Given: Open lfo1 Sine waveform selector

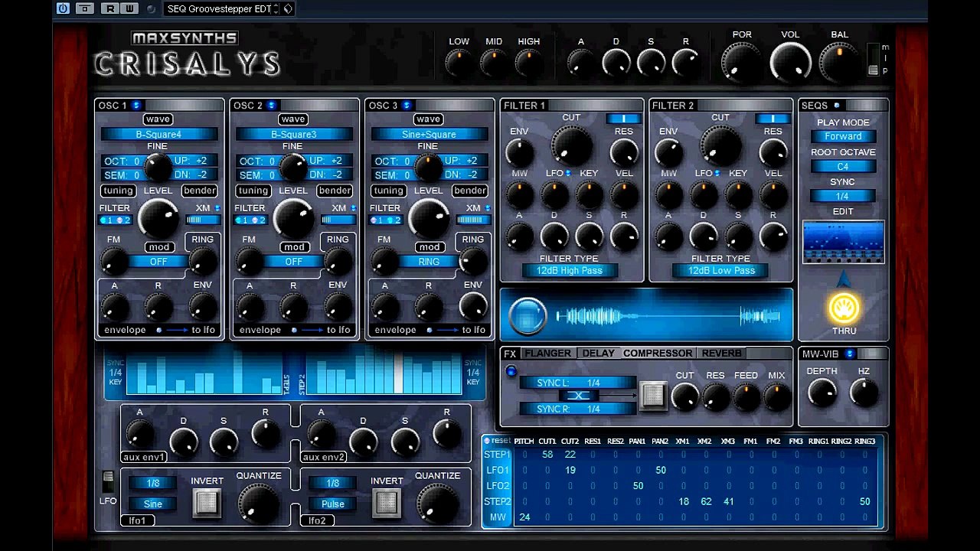Looking at the screenshot, I should (x=153, y=504).
